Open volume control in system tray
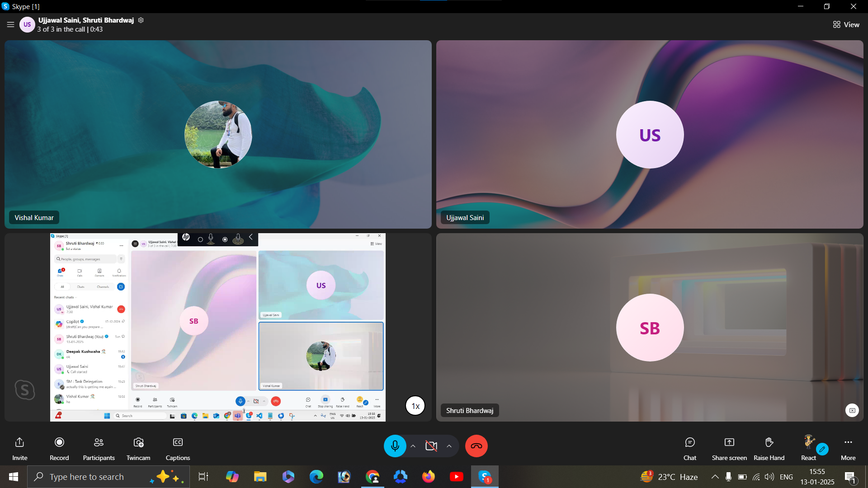This screenshot has width=868, height=488. pyautogui.click(x=769, y=477)
